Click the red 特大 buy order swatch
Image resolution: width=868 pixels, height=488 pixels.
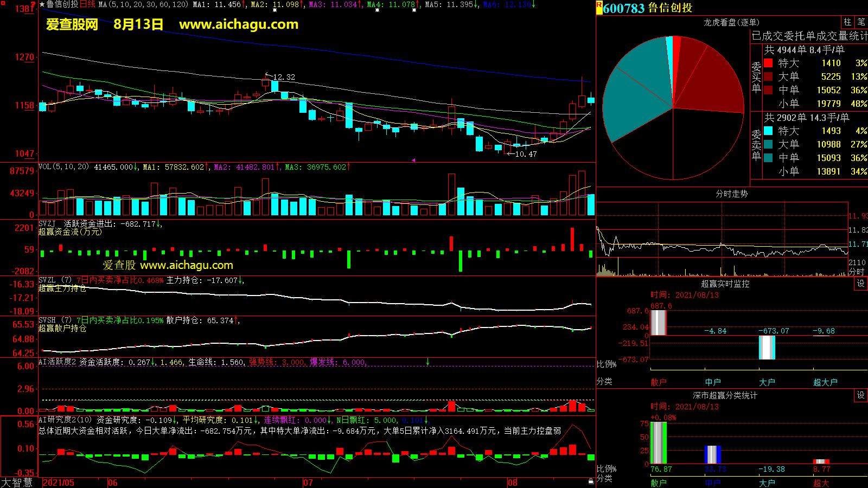[x=768, y=63]
